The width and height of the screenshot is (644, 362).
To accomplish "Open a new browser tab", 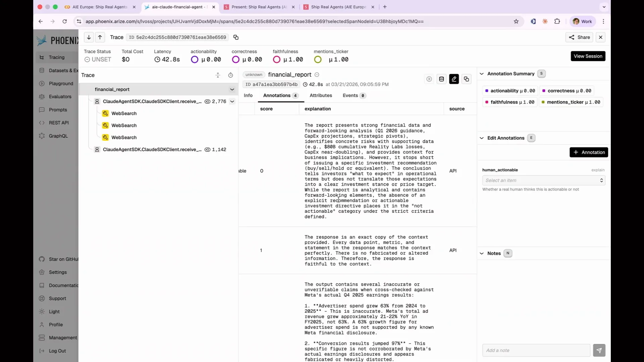I will coord(385,7).
